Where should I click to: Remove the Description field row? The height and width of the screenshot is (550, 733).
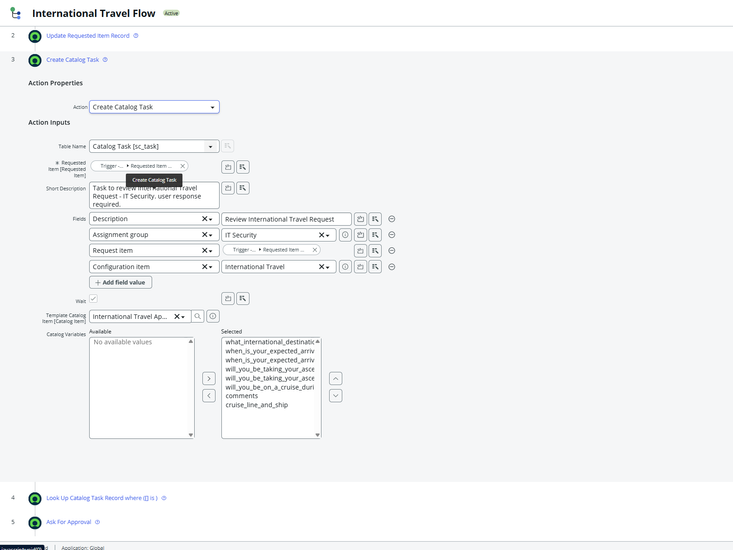pyautogui.click(x=392, y=219)
